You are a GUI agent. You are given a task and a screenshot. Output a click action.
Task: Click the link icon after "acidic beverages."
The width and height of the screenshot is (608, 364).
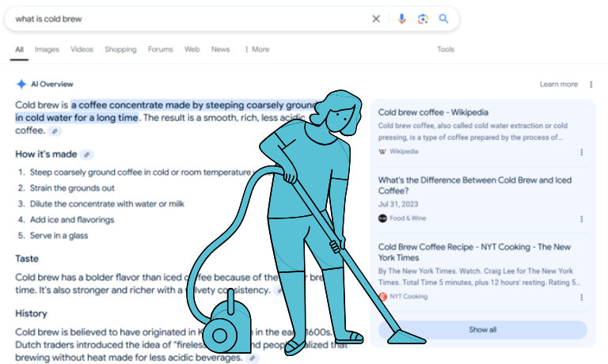tap(253, 358)
